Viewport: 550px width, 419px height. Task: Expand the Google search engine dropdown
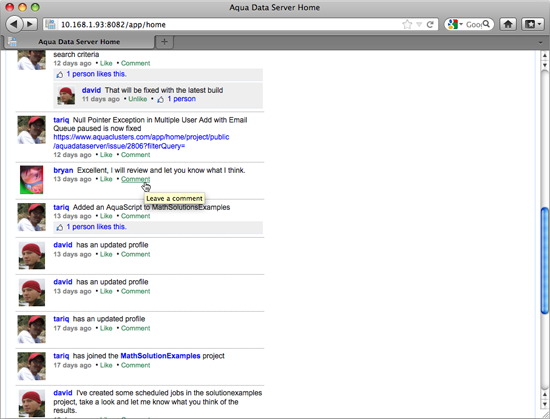(456, 24)
